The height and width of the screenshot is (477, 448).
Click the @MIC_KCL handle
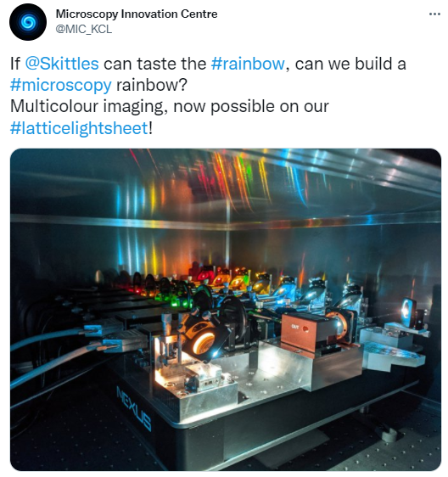coord(84,29)
